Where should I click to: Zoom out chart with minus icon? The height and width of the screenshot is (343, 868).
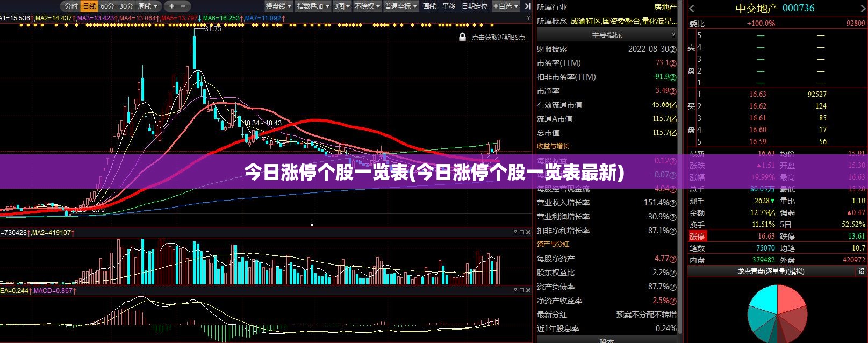(183, 6)
